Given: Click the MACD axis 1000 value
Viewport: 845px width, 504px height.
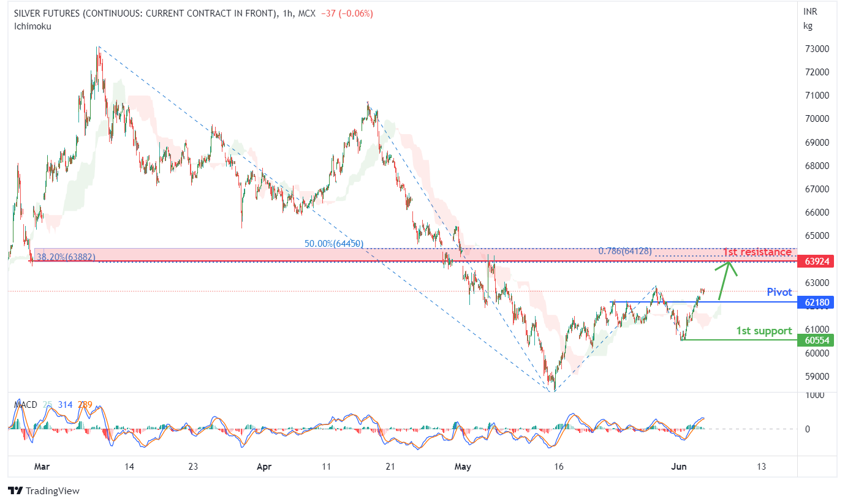Looking at the screenshot, I should 816,396.
